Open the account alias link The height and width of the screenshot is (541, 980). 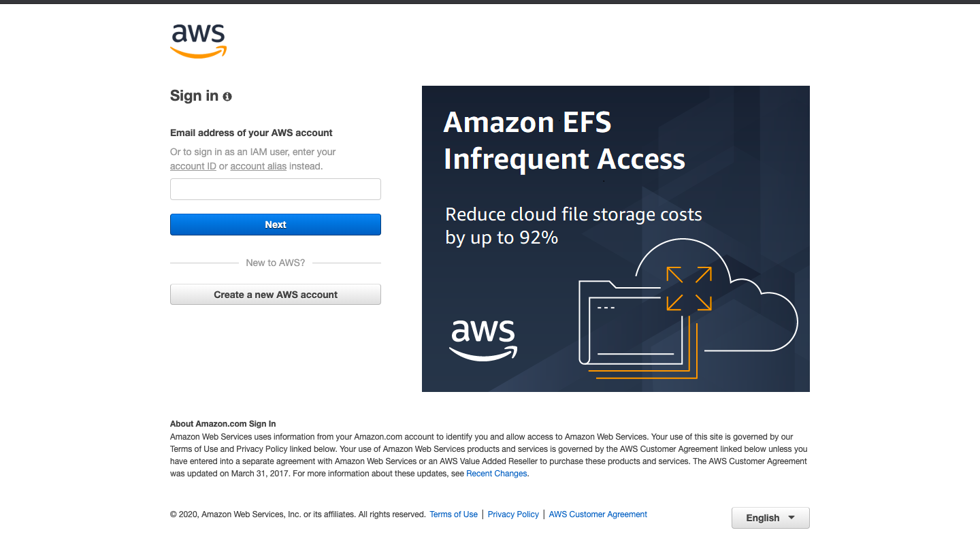pyautogui.click(x=258, y=166)
